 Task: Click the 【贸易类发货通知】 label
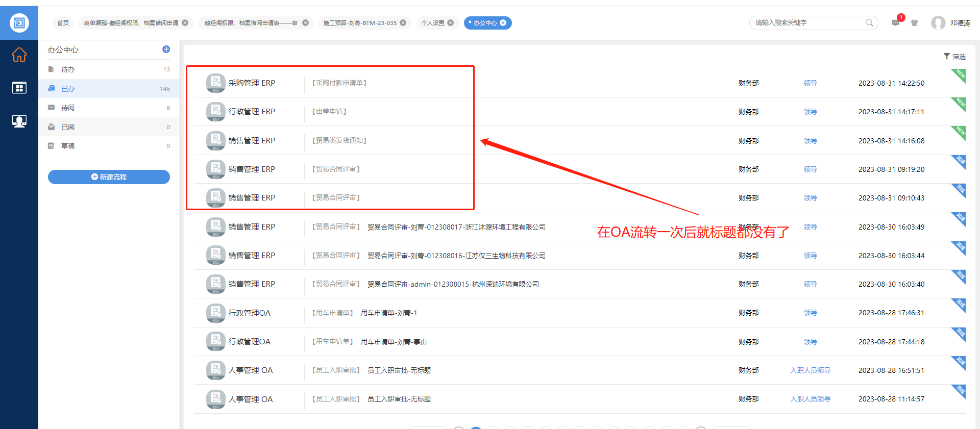pyautogui.click(x=339, y=141)
